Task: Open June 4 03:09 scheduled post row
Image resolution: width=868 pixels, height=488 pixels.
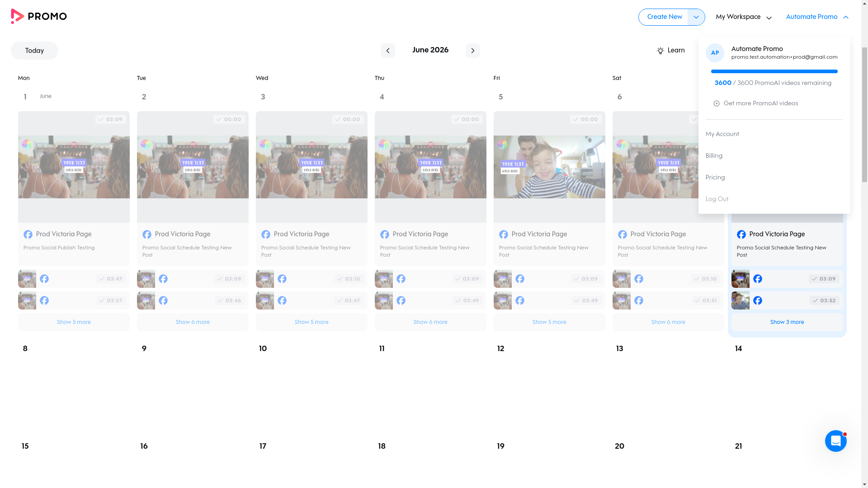Action: coord(430,279)
